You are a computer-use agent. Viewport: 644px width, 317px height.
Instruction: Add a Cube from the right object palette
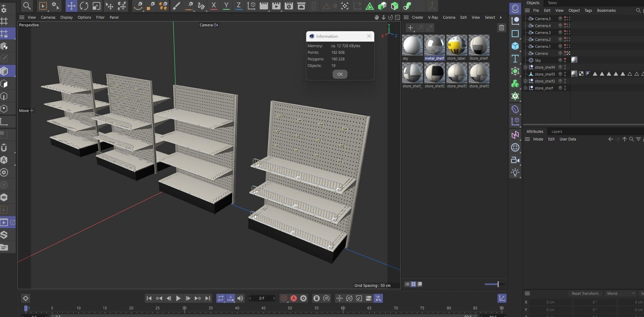[515, 46]
